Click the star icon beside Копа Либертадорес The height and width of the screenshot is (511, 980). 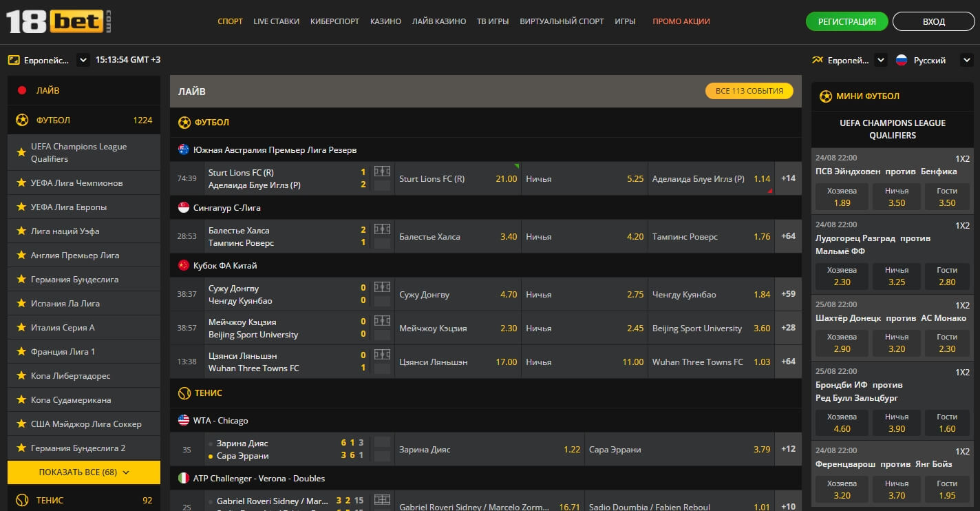click(21, 375)
